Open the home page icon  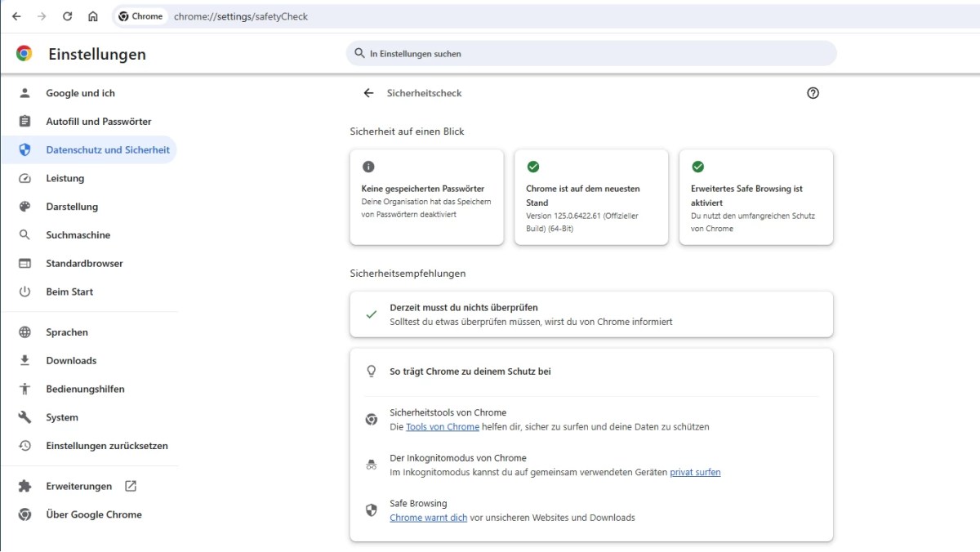93,16
